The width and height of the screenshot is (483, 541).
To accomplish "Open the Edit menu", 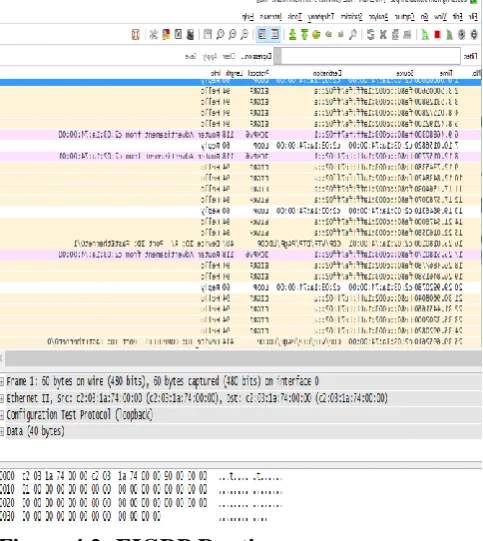I will point(457,17).
